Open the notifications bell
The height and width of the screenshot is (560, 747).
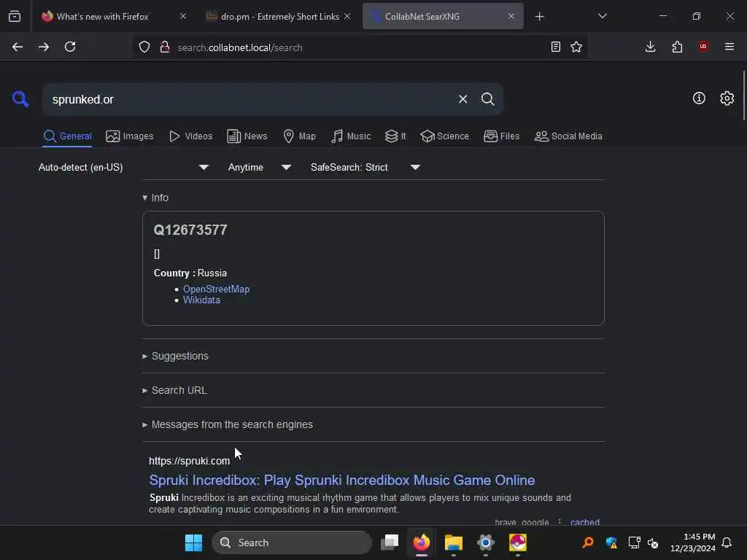tap(727, 542)
